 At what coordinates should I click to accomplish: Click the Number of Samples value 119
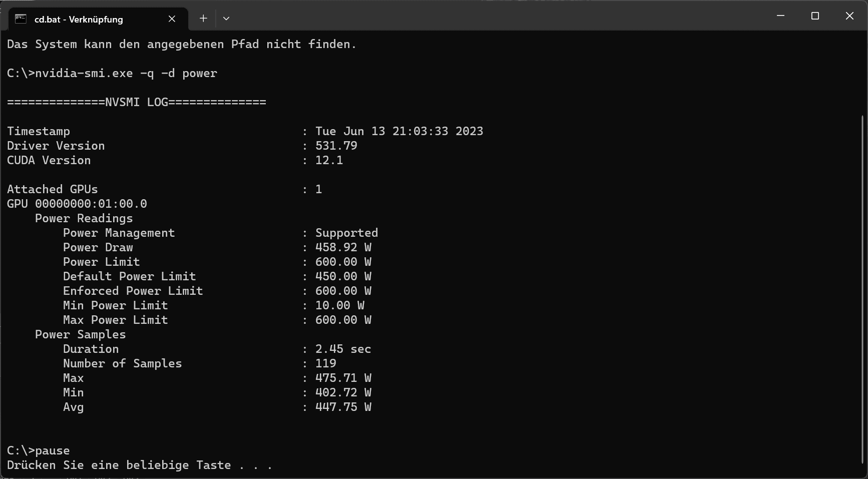click(x=326, y=363)
